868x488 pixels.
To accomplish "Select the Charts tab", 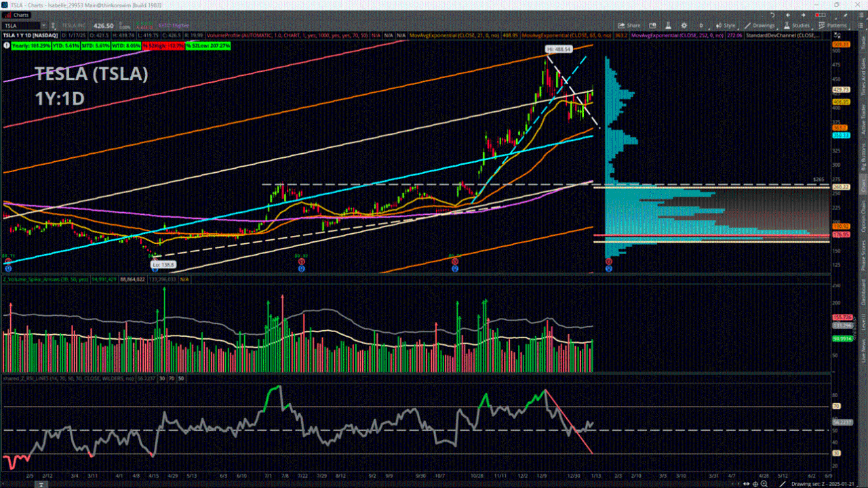I will [18, 15].
